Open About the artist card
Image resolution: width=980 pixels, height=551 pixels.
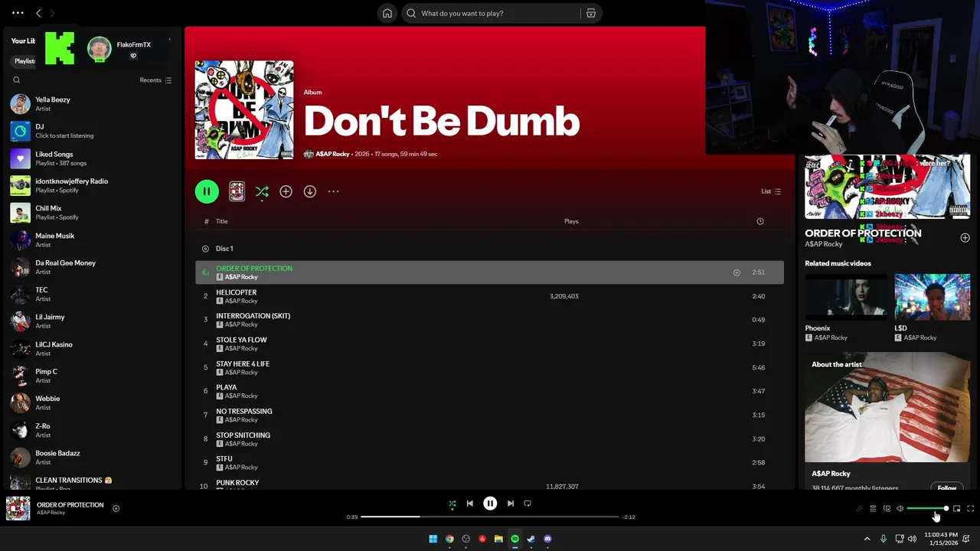tap(887, 421)
